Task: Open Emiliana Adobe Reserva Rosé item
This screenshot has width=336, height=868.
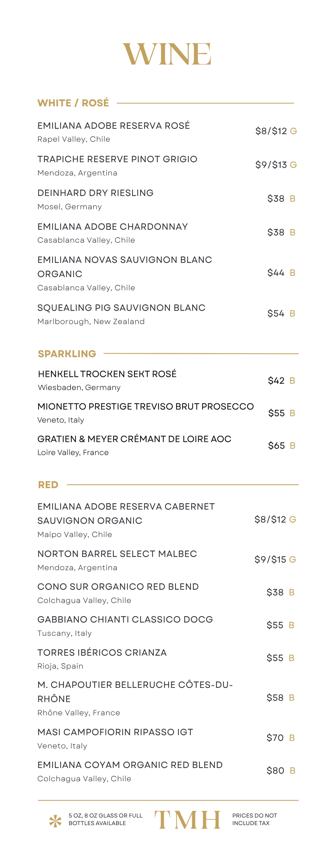Action: click(114, 126)
